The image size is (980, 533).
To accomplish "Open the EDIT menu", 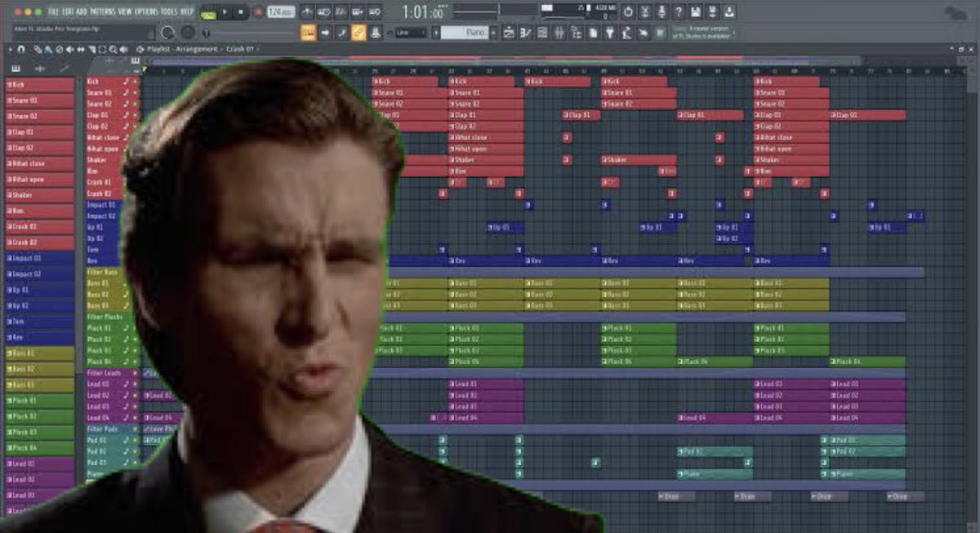I will tap(67, 12).
